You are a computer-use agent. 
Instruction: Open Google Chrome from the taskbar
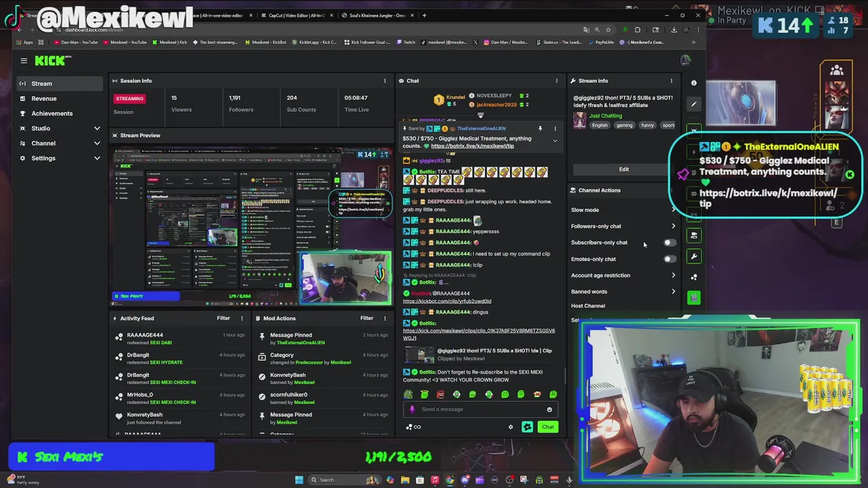(450, 480)
